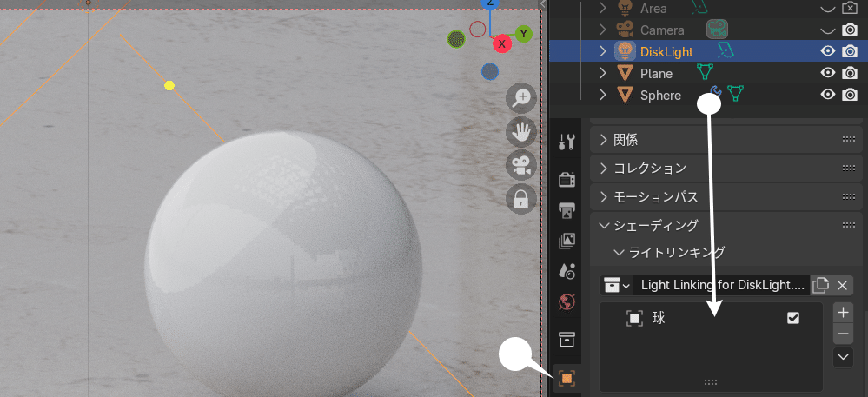Click the grip dots on the 関係 panel header
The image size is (868, 397).
pos(848,140)
